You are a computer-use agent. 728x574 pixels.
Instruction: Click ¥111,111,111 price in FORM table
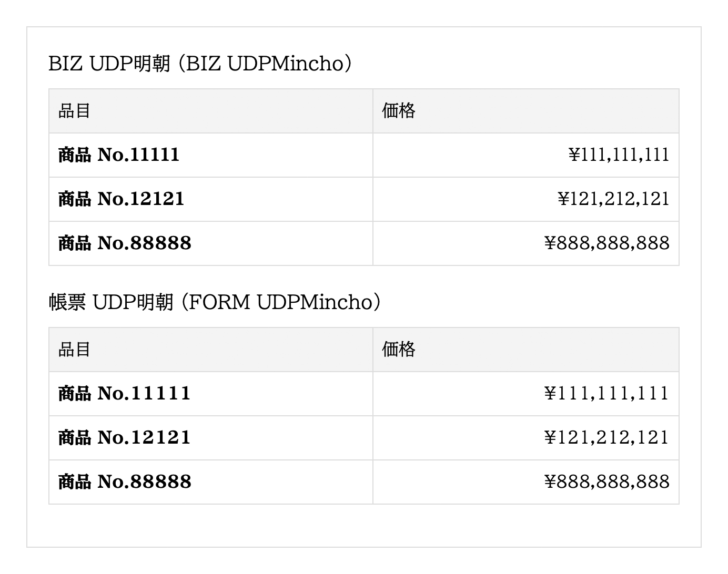[x=606, y=394]
